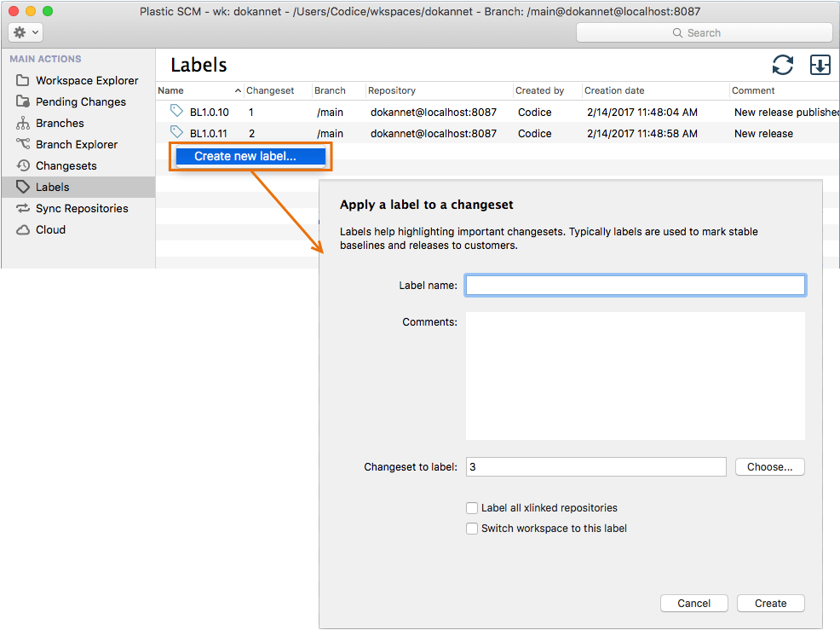Sort by the Creation date column header
This screenshot has height=636, width=840.
click(x=656, y=90)
